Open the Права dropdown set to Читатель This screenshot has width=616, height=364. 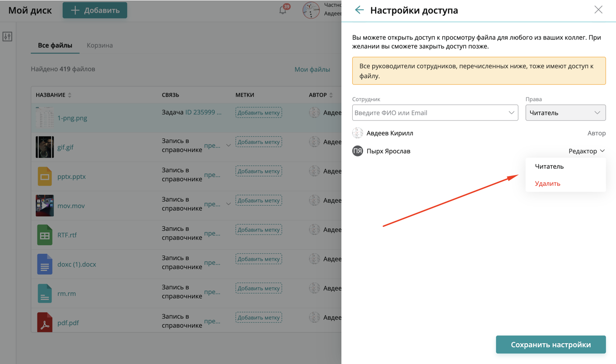click(565, 113)
